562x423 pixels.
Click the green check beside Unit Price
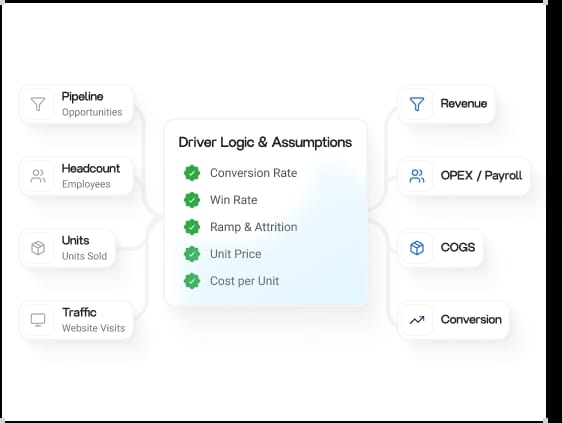point(192,254)
